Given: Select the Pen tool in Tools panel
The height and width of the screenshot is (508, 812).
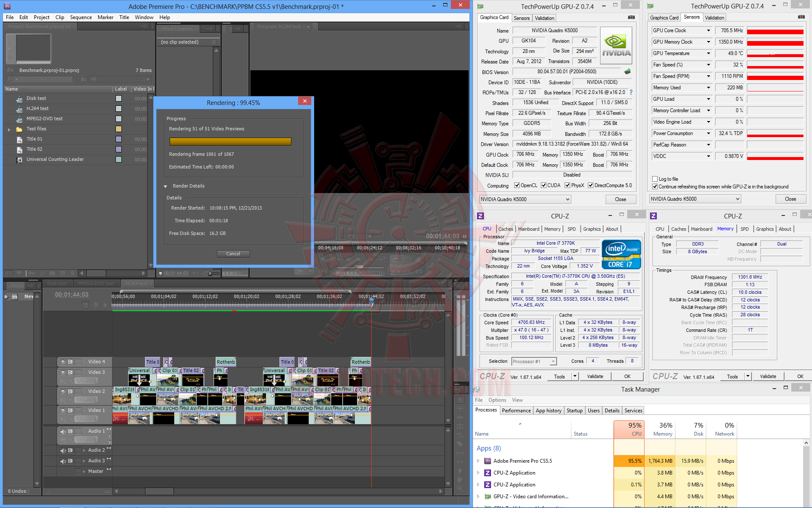Looking at the screenshot, I should pyautogui.click(x=460, y=470).
